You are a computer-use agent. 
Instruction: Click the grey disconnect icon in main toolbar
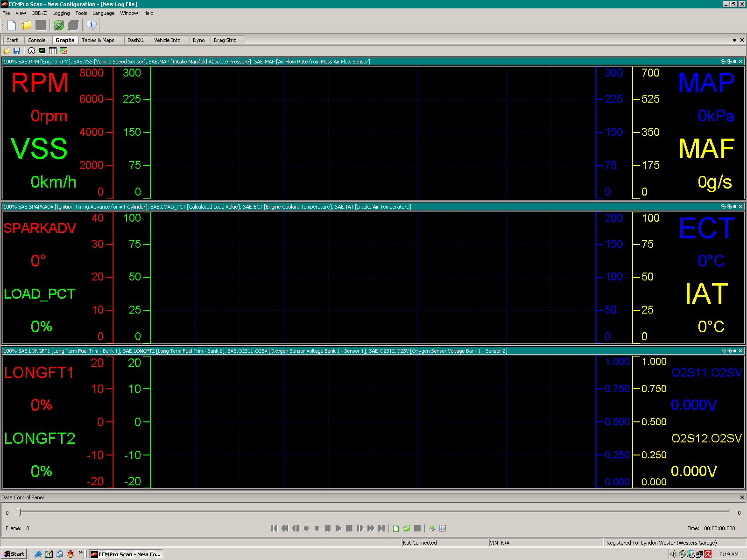pos(73,25)
